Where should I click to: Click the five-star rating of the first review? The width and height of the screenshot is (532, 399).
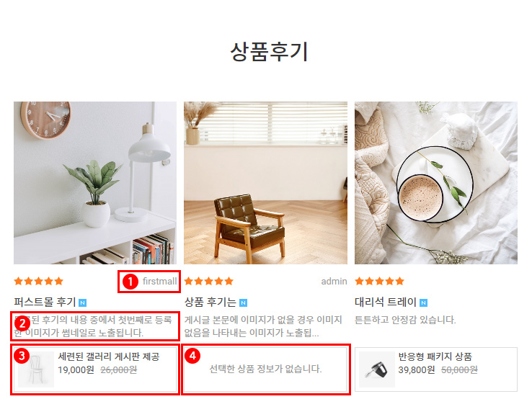[x=39, y=281]
